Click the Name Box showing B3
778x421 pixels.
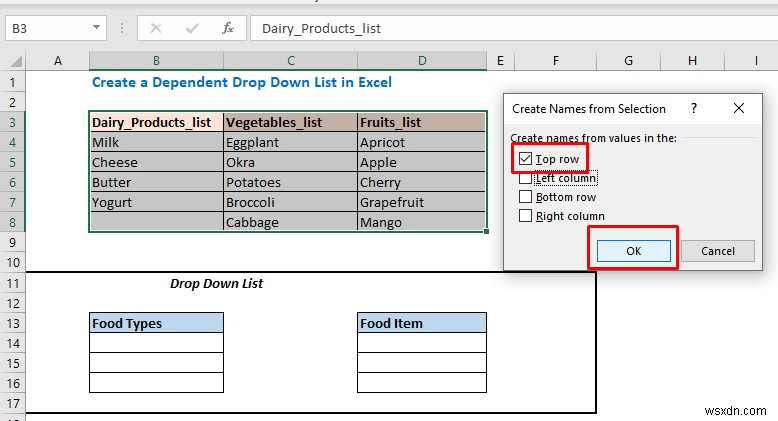[x=45, y=28]
